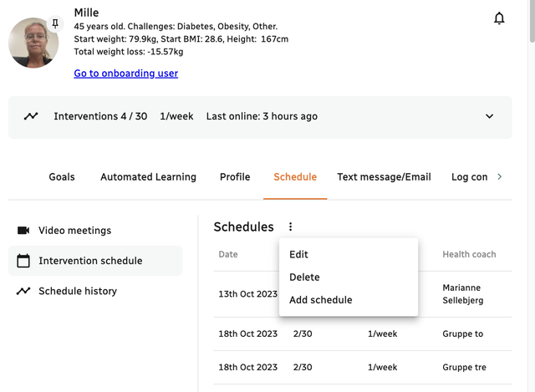
Task: Expand the Interventions summary panel
Action: coord(490,116)
